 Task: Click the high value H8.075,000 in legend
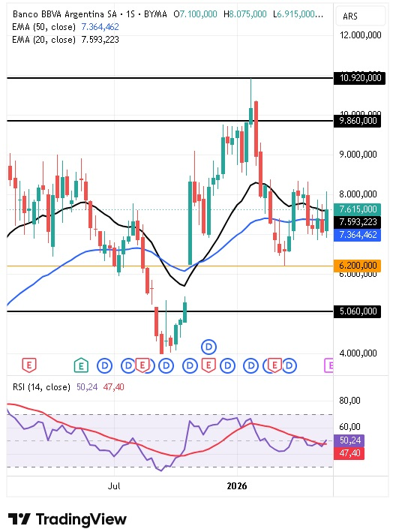point(245,14)
